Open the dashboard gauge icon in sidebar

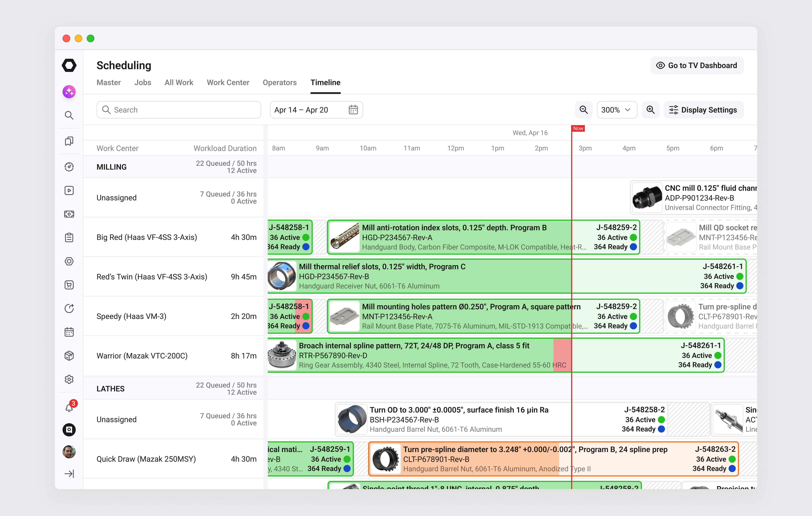point(69,167)
